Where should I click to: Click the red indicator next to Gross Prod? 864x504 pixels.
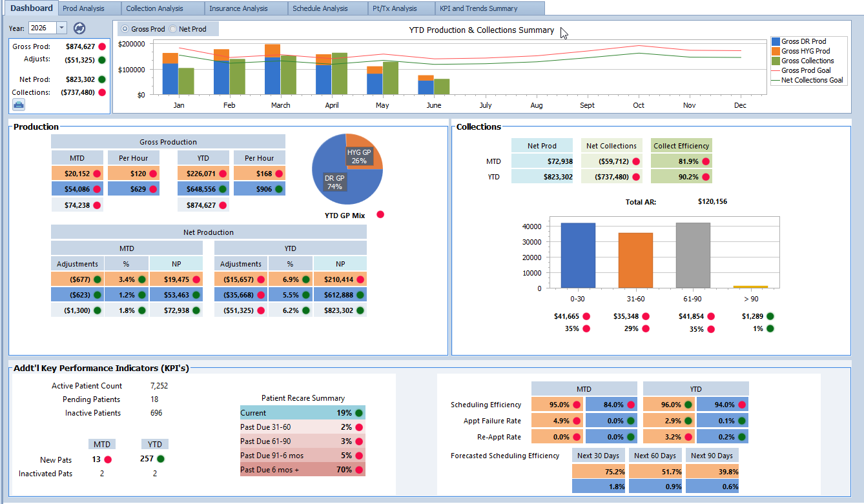[102, 46]
